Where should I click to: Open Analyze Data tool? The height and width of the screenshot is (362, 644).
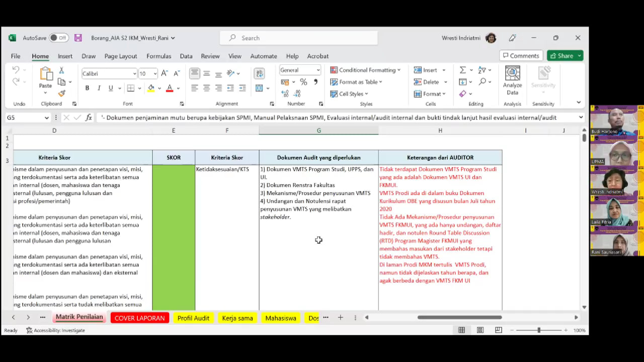[512, 80]
